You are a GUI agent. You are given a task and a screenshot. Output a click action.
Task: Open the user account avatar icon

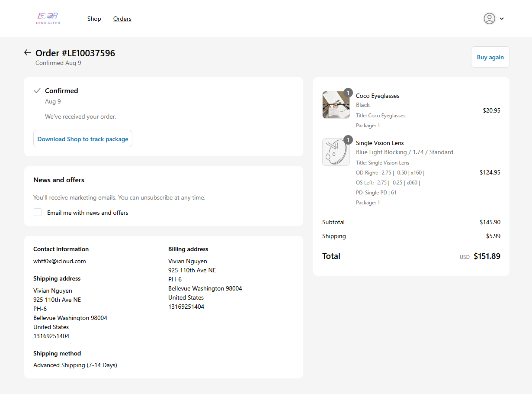(489, 19)
